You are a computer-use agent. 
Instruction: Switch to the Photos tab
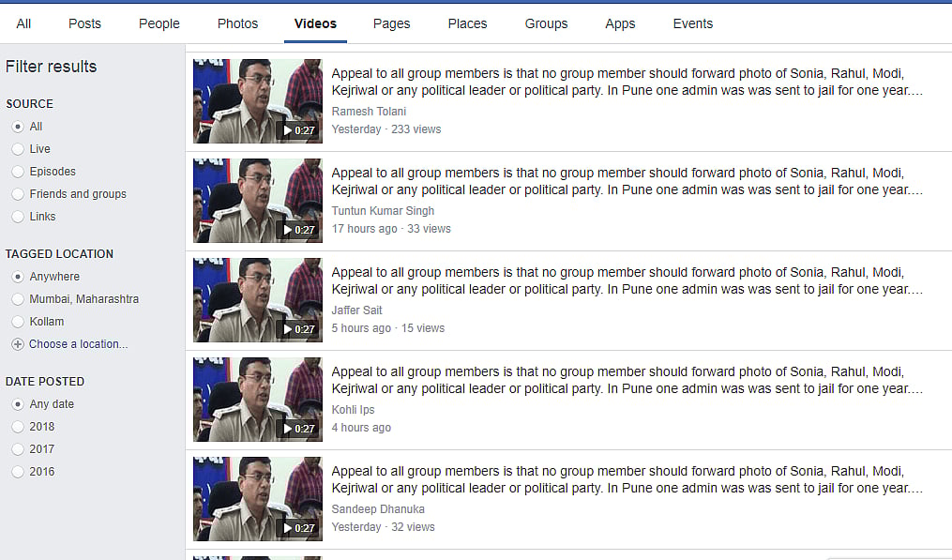[x=237, y=23]
